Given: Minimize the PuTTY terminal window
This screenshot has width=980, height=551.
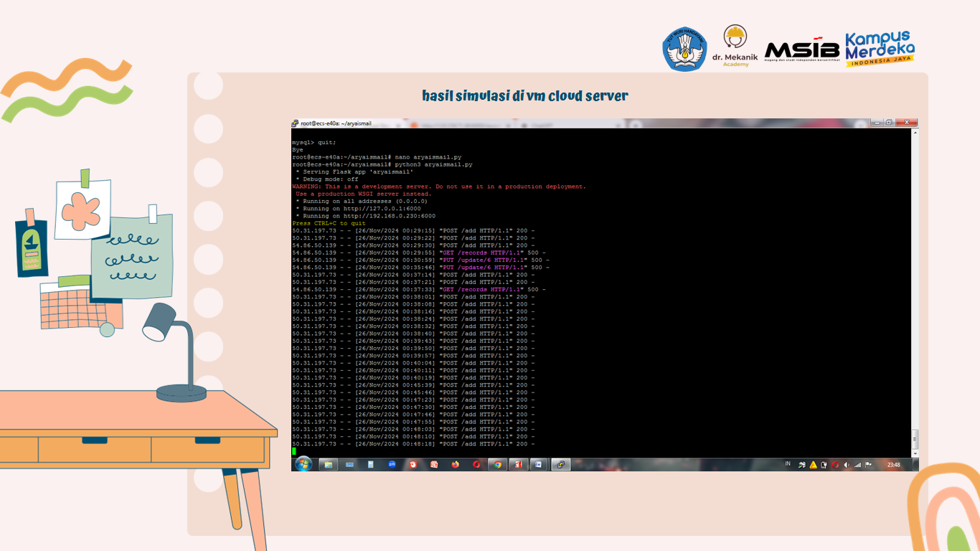Looking at the screenshot, I should [x=877, y=123].
